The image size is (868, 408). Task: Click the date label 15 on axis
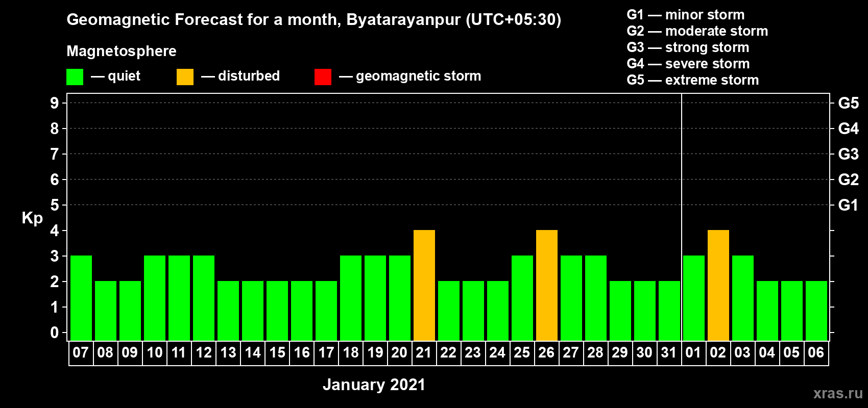(277, 352)
